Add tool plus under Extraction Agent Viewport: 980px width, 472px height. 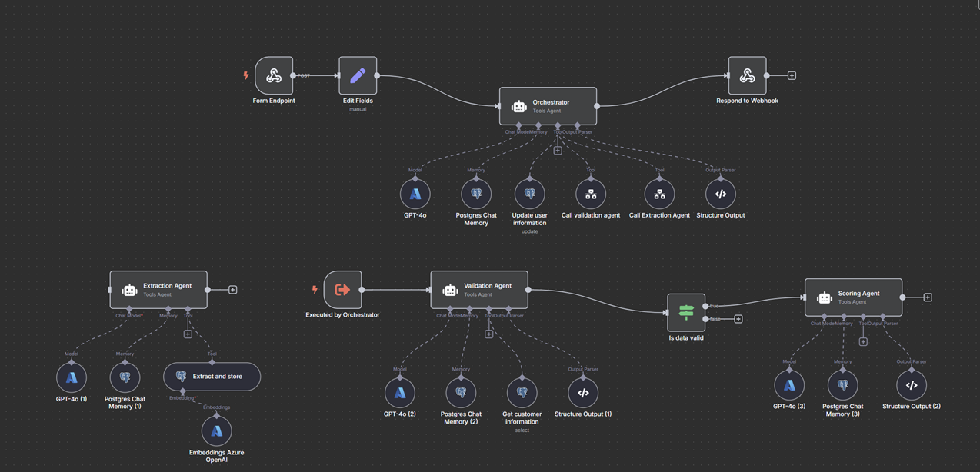[188, 334]
